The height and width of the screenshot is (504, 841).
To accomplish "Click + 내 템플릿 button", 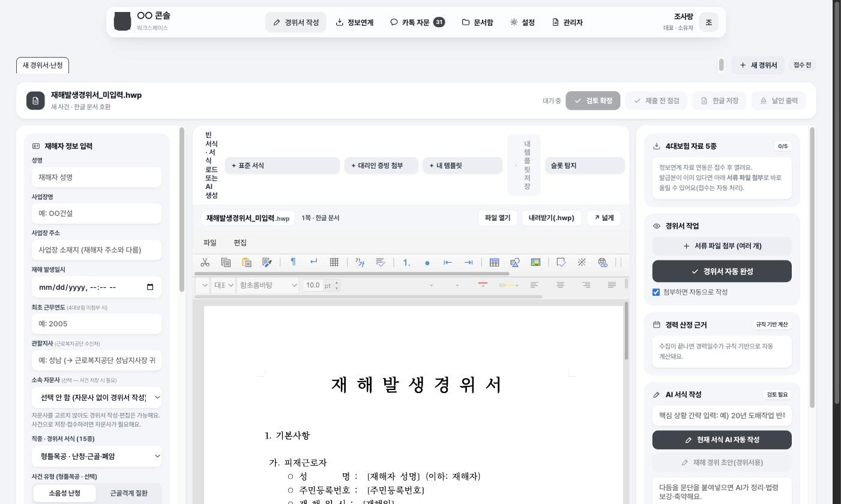I will tap(463, 166).
